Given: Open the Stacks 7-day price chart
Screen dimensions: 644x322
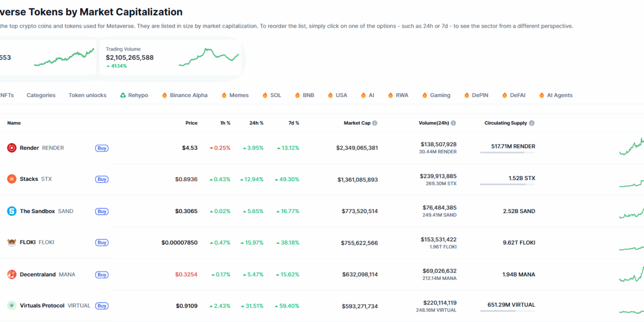Looking at the screenshot, I should tap(632, 183).
